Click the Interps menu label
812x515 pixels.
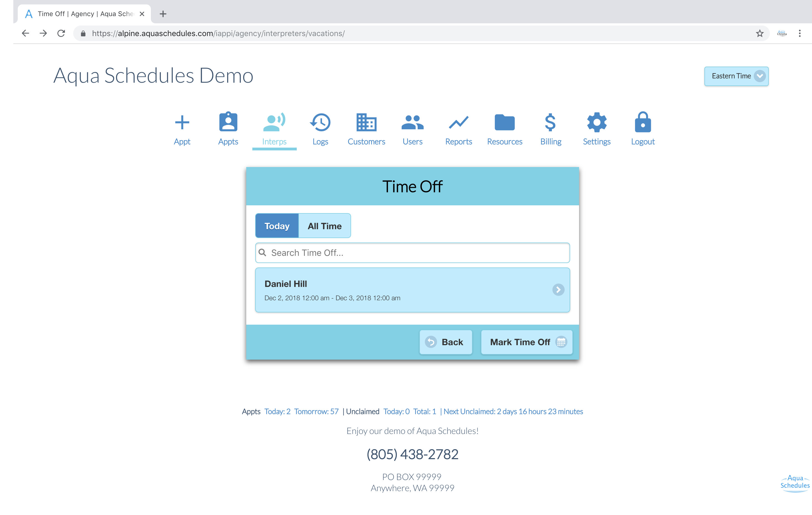pos(274,142)
